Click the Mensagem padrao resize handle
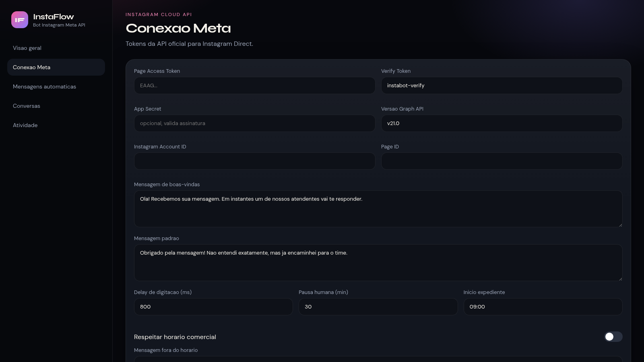Screen dimensions: 644x362 (620, 279)
